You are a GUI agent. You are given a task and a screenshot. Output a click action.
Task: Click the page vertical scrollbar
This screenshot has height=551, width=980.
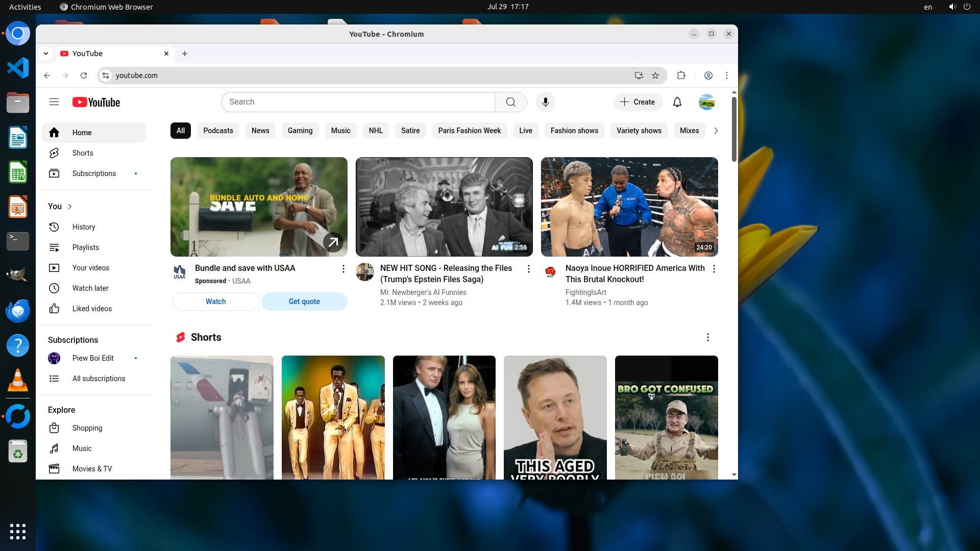734,130
